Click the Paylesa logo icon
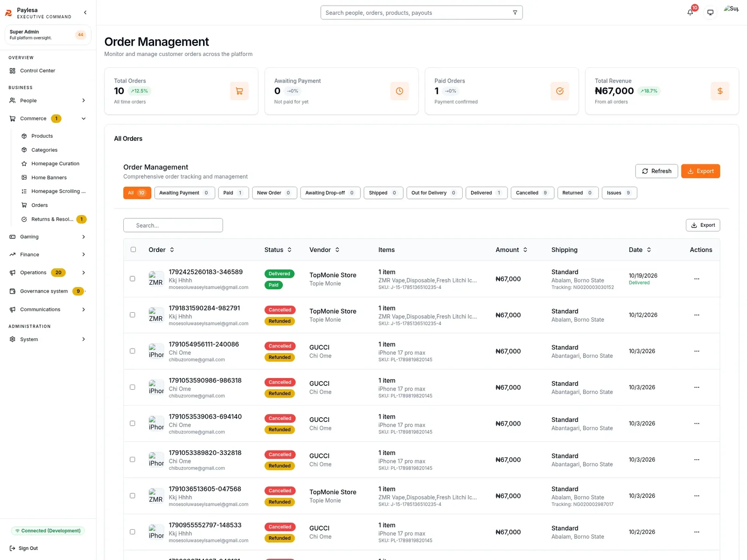This screenshot has height=560, width=747. tap(8, 13)
